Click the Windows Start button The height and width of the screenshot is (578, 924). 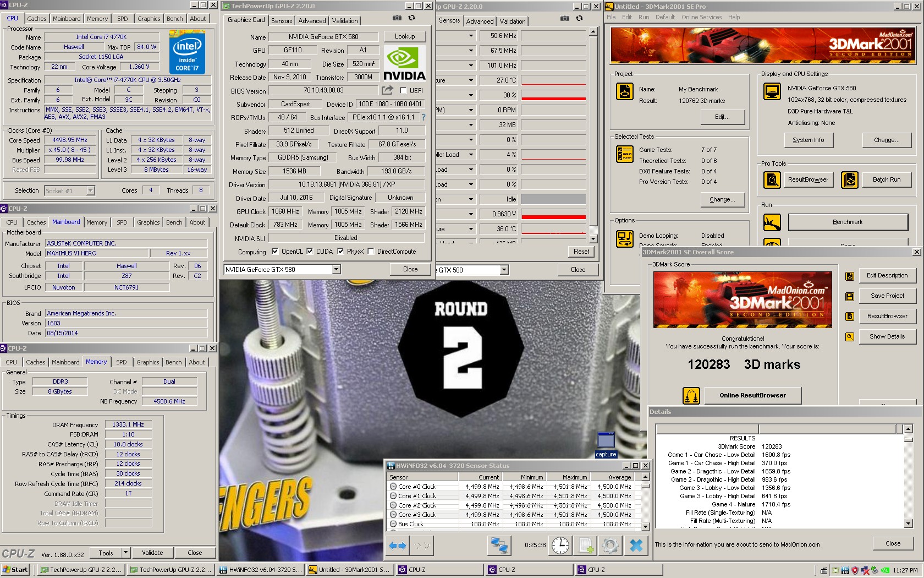tap(15, 570)
